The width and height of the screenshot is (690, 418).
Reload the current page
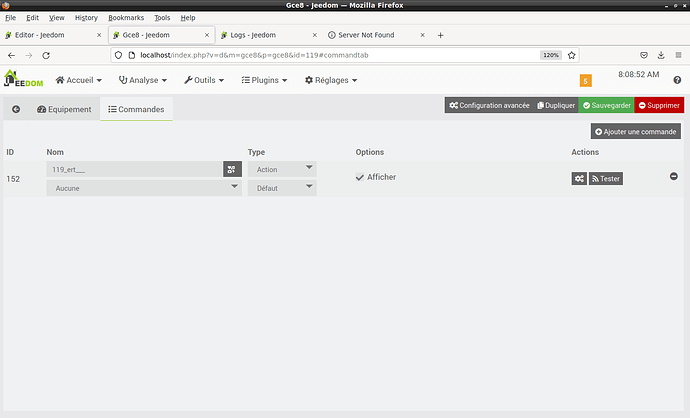coord(46,55)
